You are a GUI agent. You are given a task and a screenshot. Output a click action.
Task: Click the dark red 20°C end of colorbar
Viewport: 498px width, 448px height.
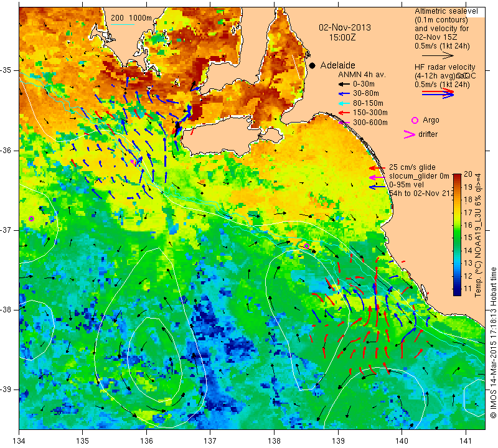click(457, 176)
